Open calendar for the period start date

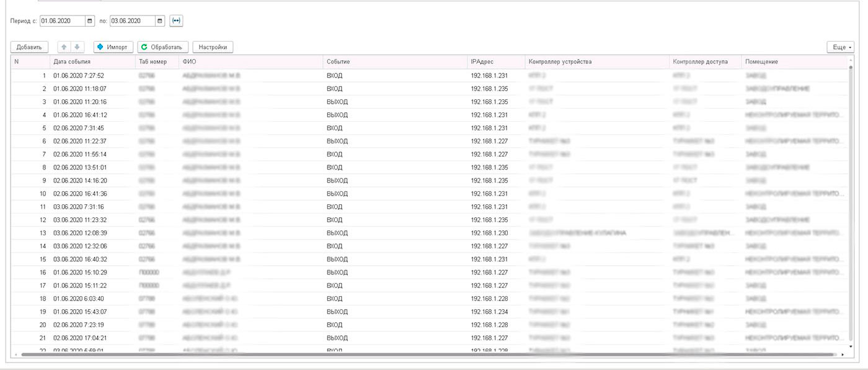click(x=91, y=21)
